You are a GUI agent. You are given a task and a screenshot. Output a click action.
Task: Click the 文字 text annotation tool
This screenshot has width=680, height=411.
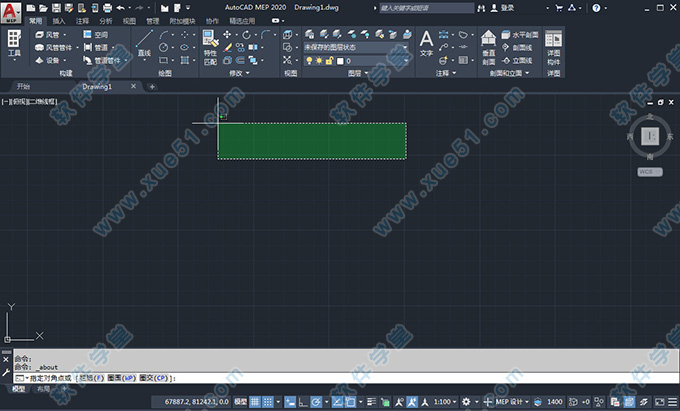[x=426, y=43]
